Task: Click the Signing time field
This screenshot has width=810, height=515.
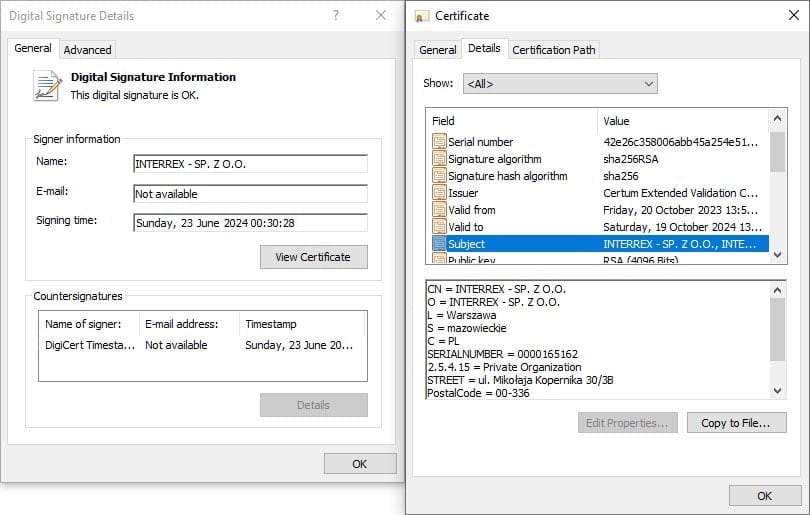Action: [251, 223]
